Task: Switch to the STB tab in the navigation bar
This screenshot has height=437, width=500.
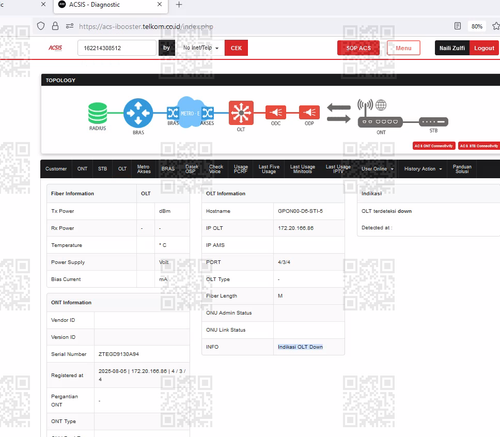Action: pos(102,169)
